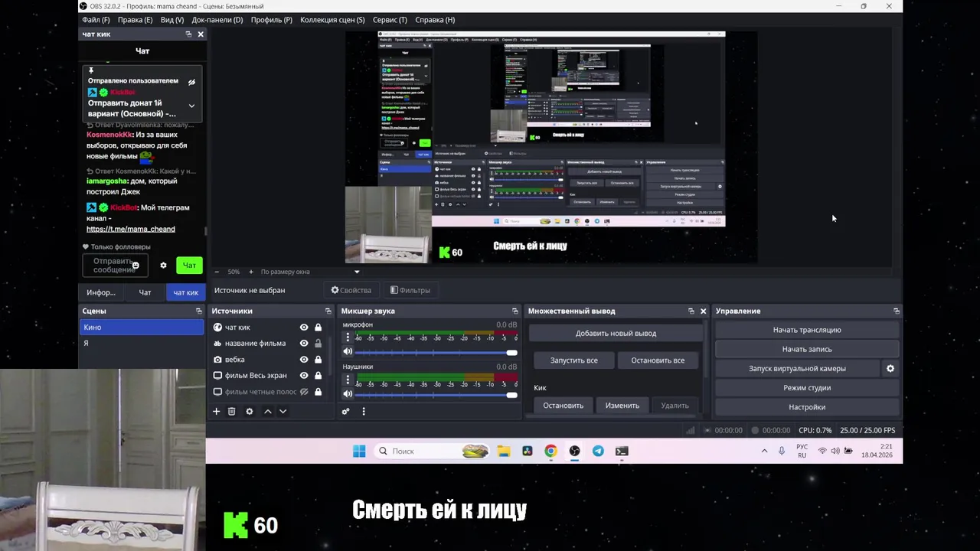Hide the фильм Весь экран source
Viewport: 980px width, 551px height.
pyautogui.click(x=304, y=376)
